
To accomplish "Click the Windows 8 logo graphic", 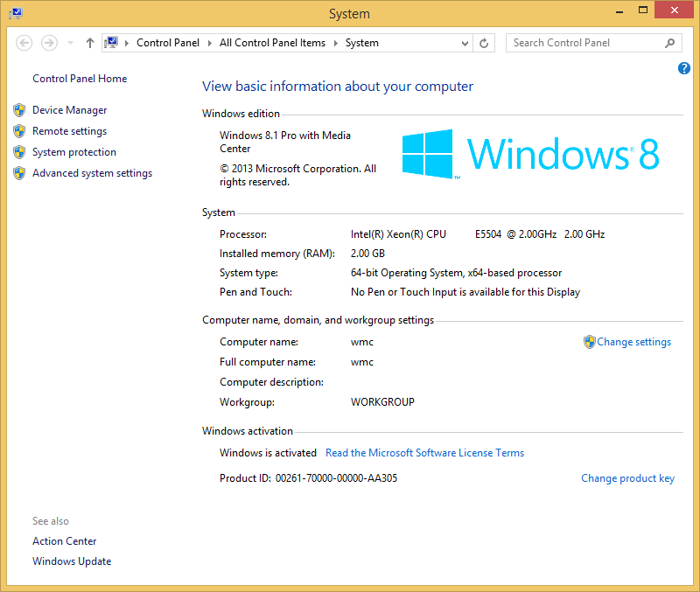I will (534, 154).
